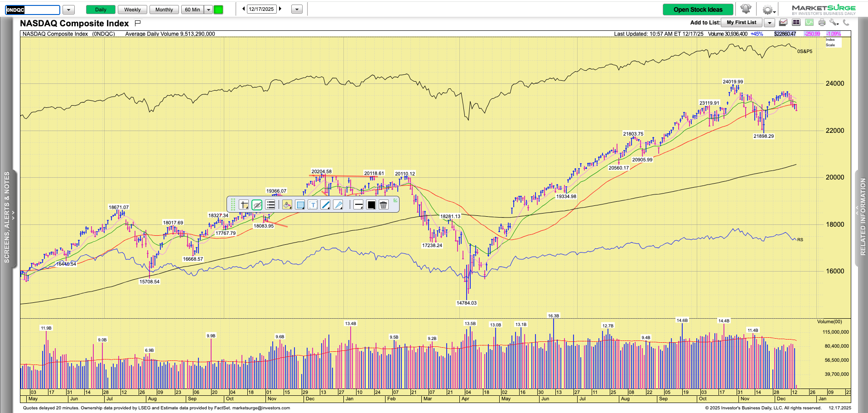Select the rectangle shape drawing tool
868x413 pixels.
point(300,205)
